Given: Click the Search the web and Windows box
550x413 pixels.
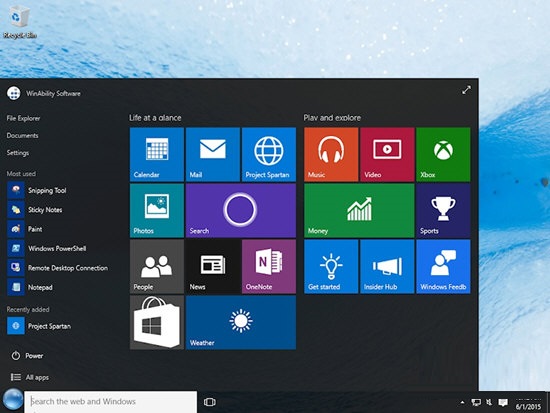Looking at the screenshot, I should [110, 402].
